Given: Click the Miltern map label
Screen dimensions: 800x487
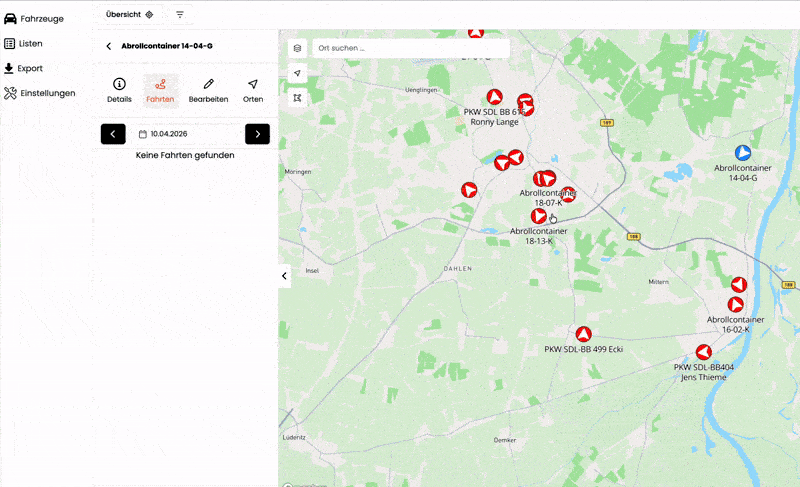Looking at the screenshot, I should coord(658,282).
